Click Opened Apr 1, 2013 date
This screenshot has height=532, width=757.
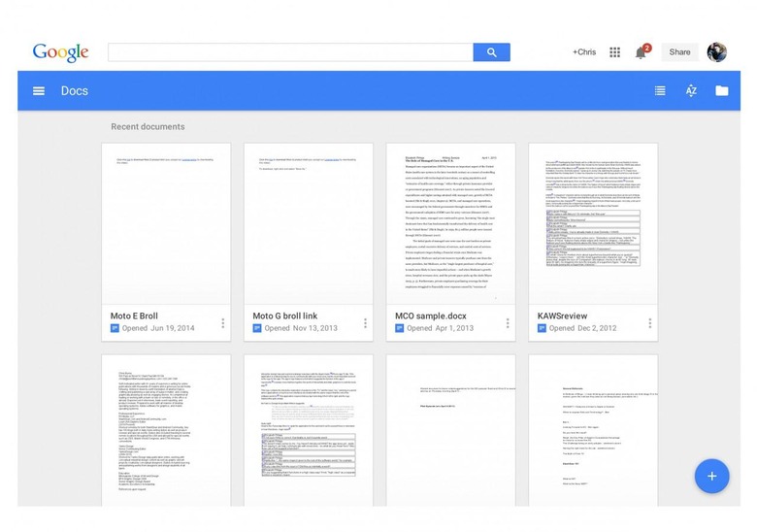click(x=440, y=328)
